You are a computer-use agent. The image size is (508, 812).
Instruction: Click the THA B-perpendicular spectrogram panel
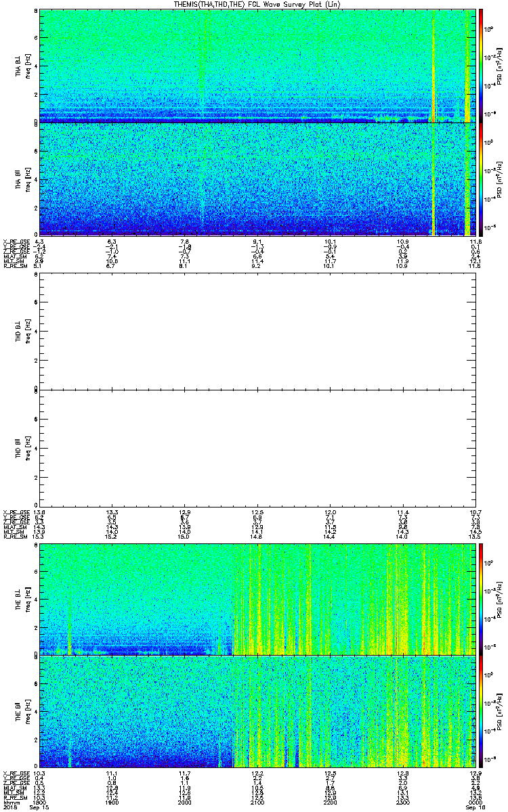[257, 66]
